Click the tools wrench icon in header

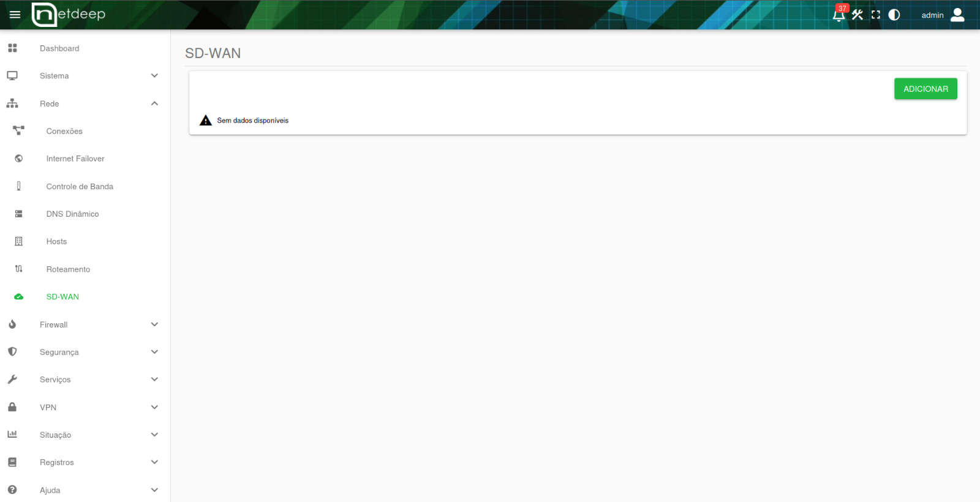(x=858, y=15)
